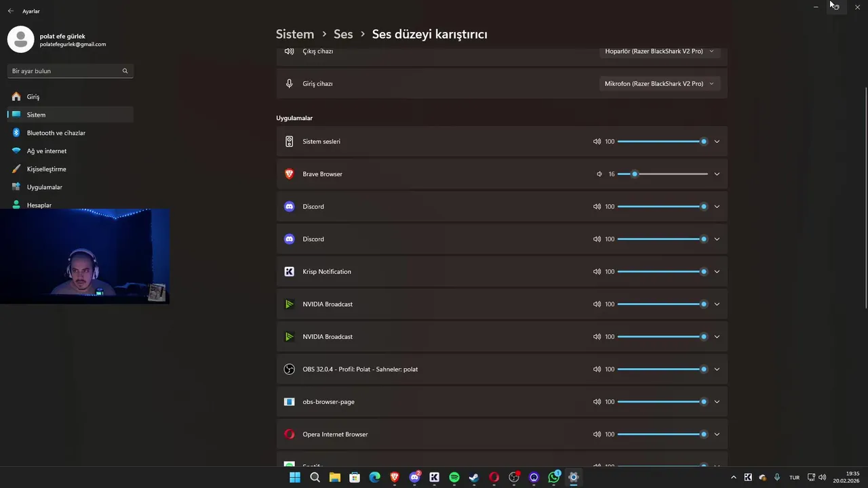Image resolution: width=868 pixels, height=488 pixels.
Task: Open Bluetooth ve cihazlar settings
Action: [x=71, y=133]
